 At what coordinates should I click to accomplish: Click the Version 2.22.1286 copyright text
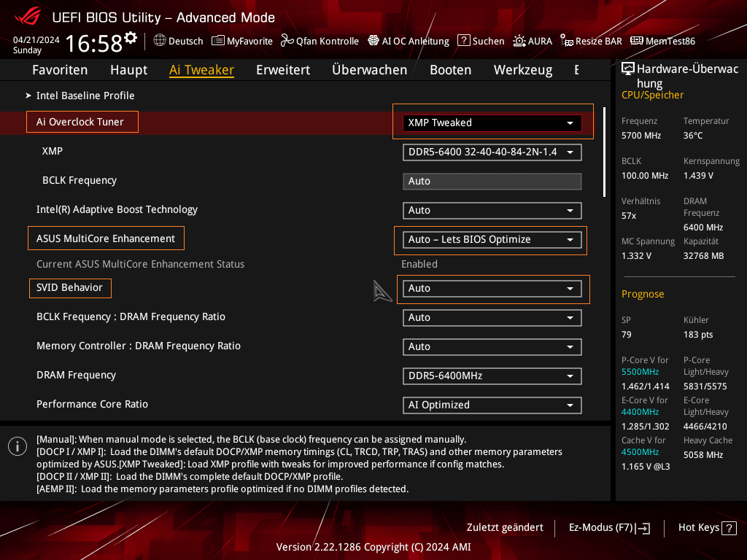373,547
